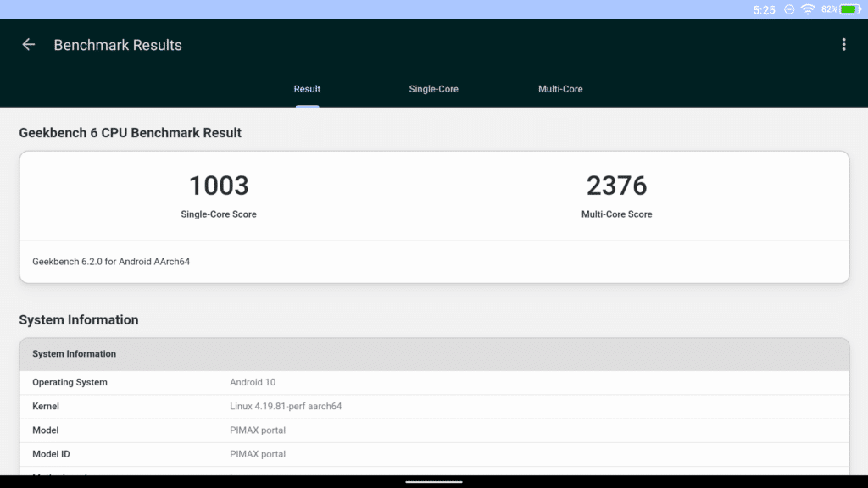The width and height of the screenshot is (868, 488).
Task: Tap the Wi-Fi status icon
Action: 808,9
